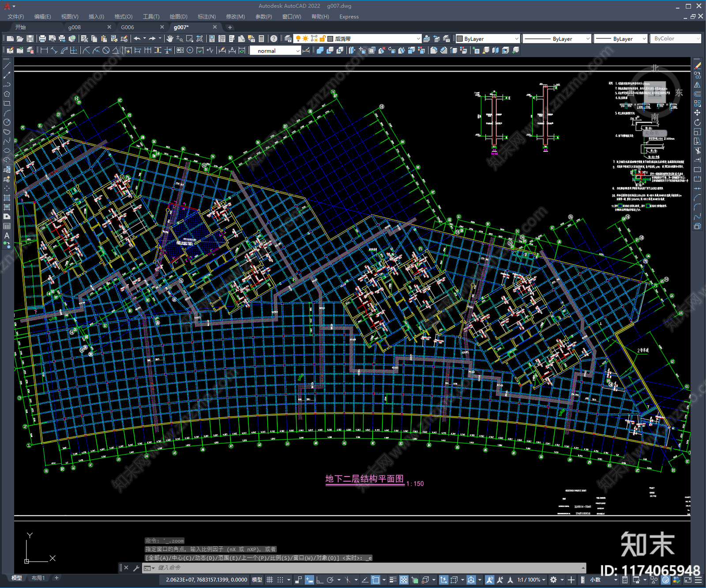Click the 模型 status bar button

(257, 580)
